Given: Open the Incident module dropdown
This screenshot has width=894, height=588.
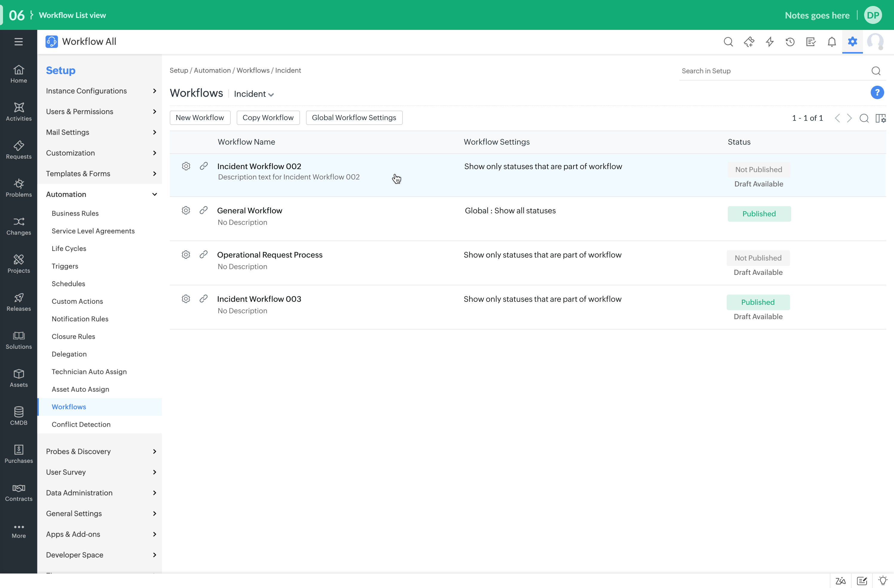Looking at the screenshot, I should point(254,94).
